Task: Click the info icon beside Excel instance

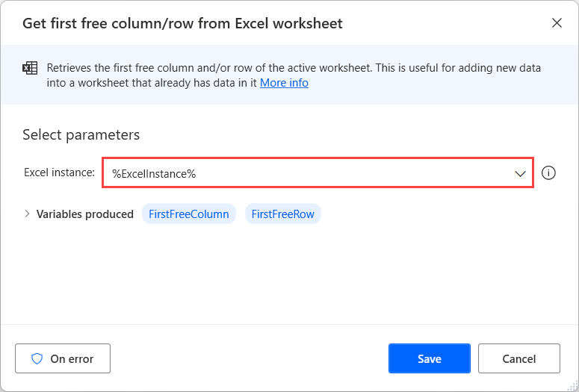Action: coord(548,173)
